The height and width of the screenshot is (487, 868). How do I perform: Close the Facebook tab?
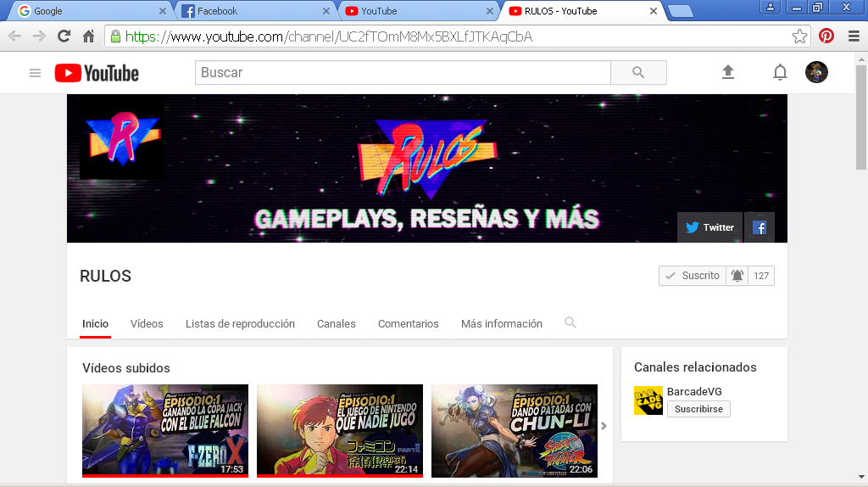(326, 11)
